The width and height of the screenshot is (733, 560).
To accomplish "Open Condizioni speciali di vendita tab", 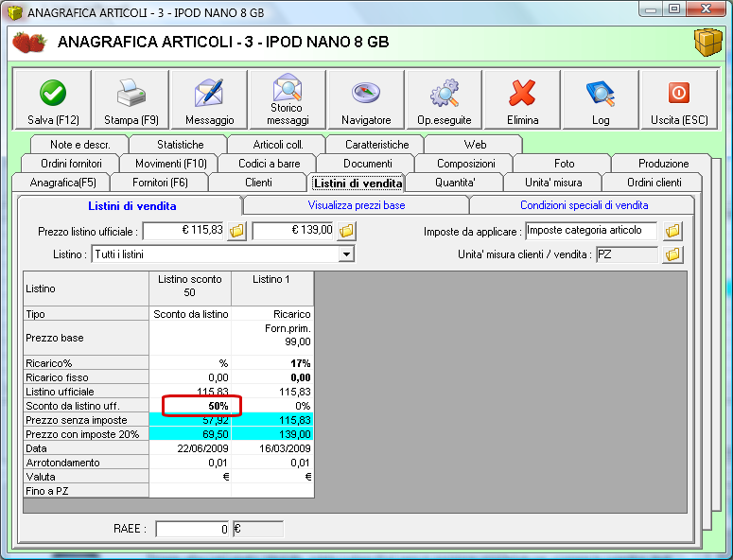I will pos(584,205).
